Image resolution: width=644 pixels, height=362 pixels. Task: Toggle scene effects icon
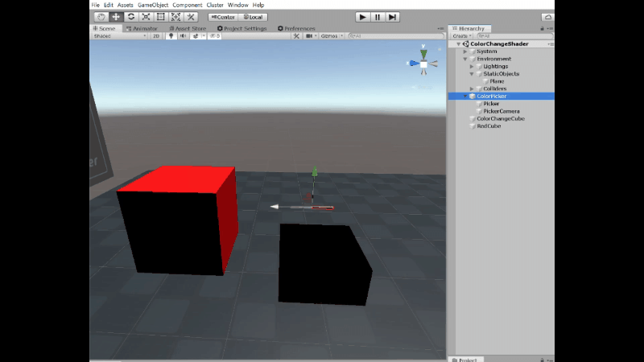196,36
